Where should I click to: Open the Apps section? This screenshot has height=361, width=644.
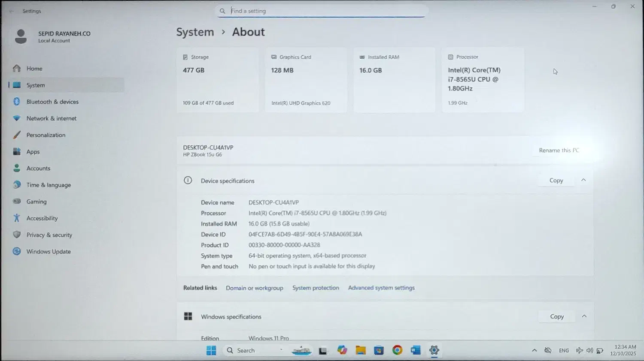tap(33, 151)
